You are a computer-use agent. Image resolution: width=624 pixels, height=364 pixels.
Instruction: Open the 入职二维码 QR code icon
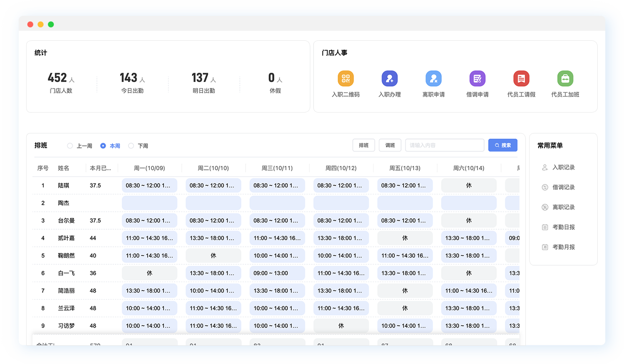pos(345,79)
